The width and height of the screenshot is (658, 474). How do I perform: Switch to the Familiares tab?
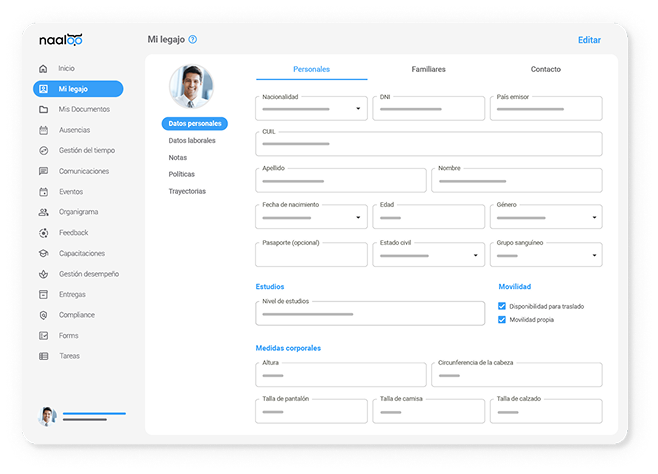(428, 69)
